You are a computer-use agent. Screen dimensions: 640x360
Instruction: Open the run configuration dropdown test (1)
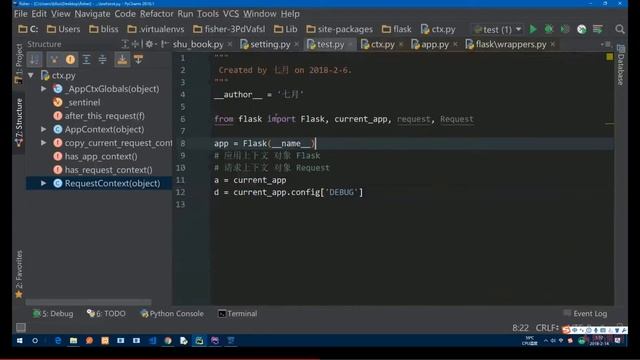498,29
